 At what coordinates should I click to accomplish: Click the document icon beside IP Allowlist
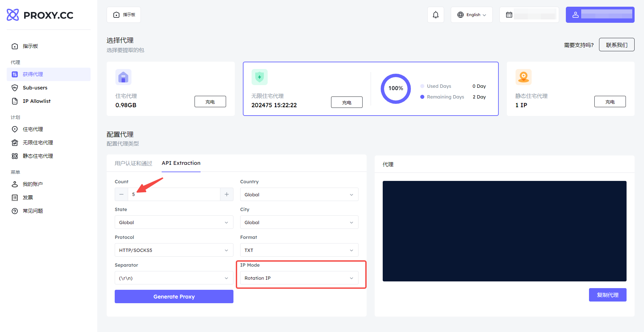coord(15,101)
